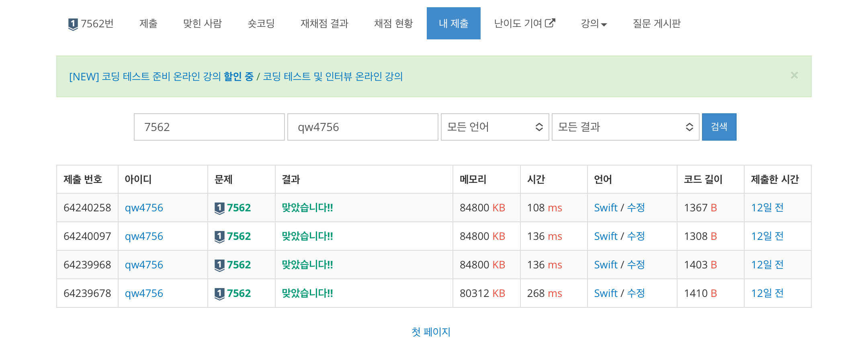Open the 코딩 테스트 및 인터뷰 온라인 강의 link
The image size is (868, 360).
point(333,76)
